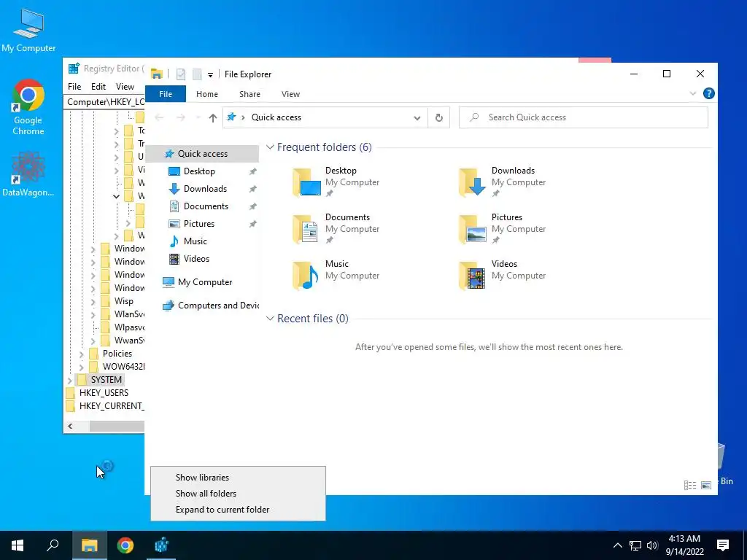This screenshot has width=747, height=560.
Task: Click Google Chrome taskbar icon
Action: coord(125,545)
